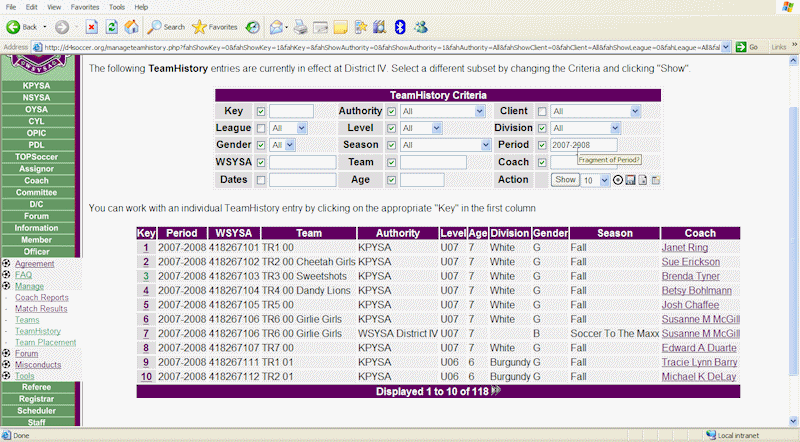Image resolution: width=800 pixels, height=442 pixels.
Task: Click the browser Home icon
Action: click(131, 27)
